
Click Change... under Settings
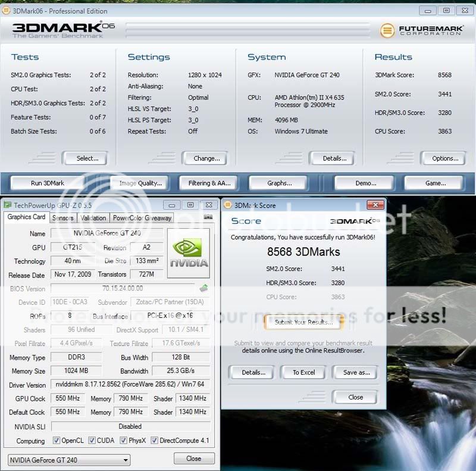click(204, 158)
